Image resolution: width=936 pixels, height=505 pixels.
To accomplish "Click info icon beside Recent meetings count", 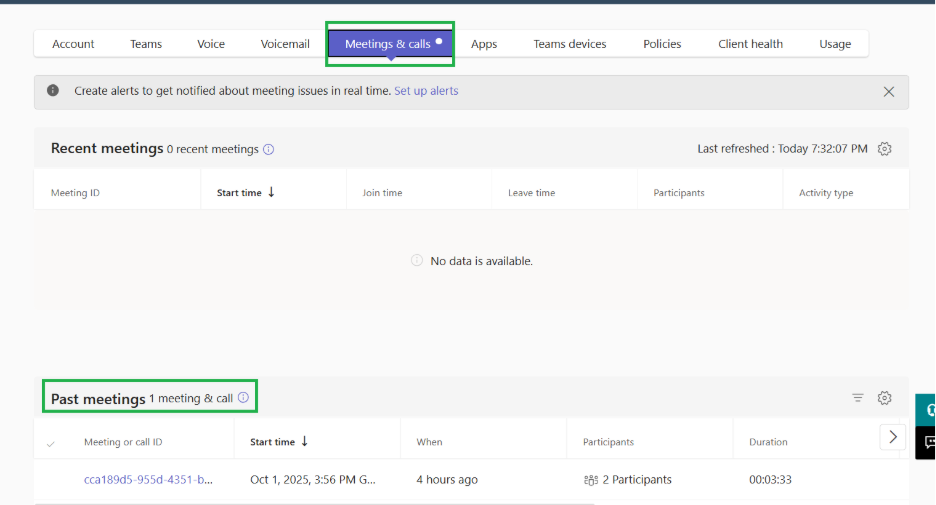I will (269, 149).
